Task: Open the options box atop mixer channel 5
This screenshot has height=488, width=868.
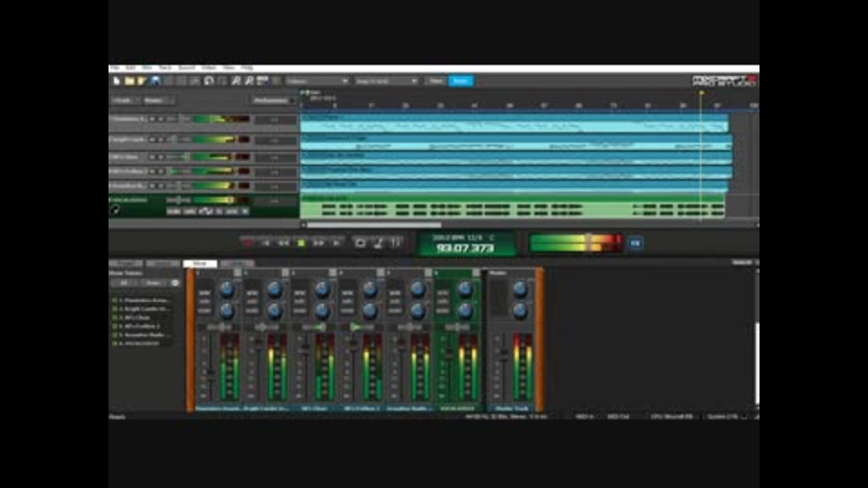Action: pyautogui.click(x=428, y=273)
